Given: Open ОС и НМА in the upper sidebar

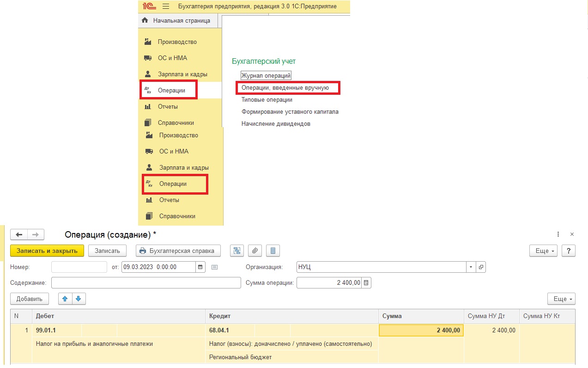Looking at the screenshot, I should 172,58.
